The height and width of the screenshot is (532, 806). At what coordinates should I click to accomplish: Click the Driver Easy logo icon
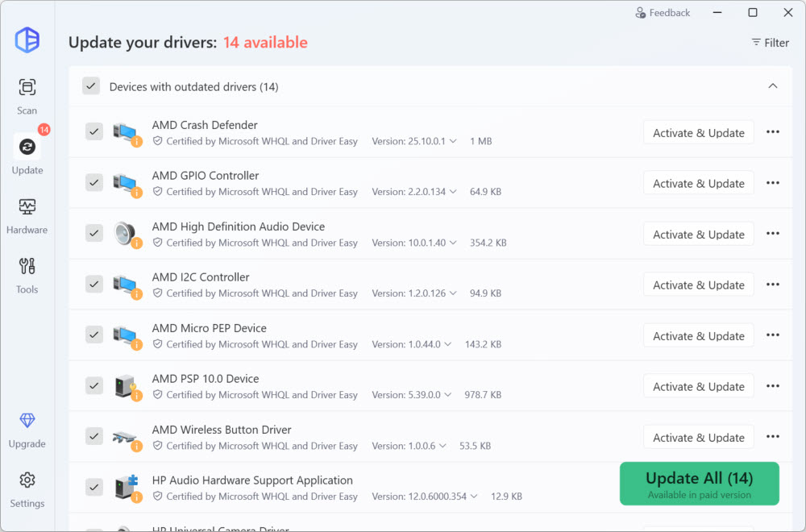click(27, 39)
